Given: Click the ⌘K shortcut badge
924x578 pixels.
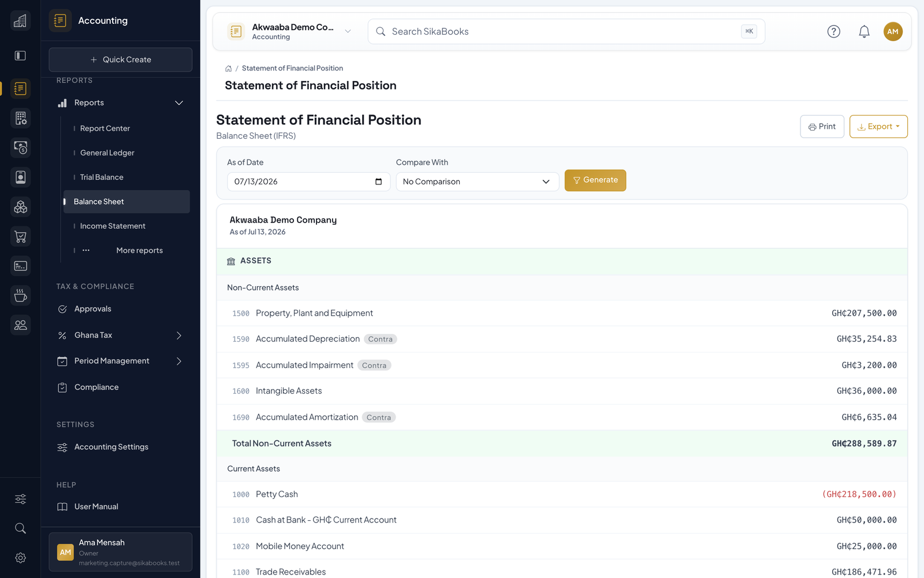Looking at the screenshot, I should click(749, 31).
